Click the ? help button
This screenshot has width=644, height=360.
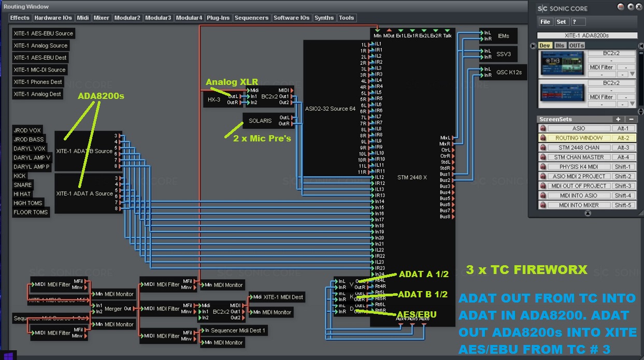click(578, 22)
